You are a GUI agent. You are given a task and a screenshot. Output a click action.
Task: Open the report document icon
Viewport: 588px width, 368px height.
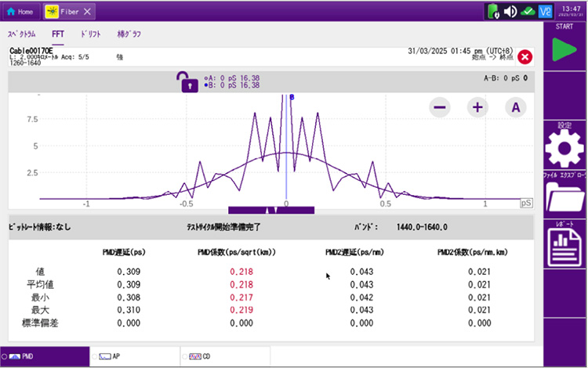564,248
